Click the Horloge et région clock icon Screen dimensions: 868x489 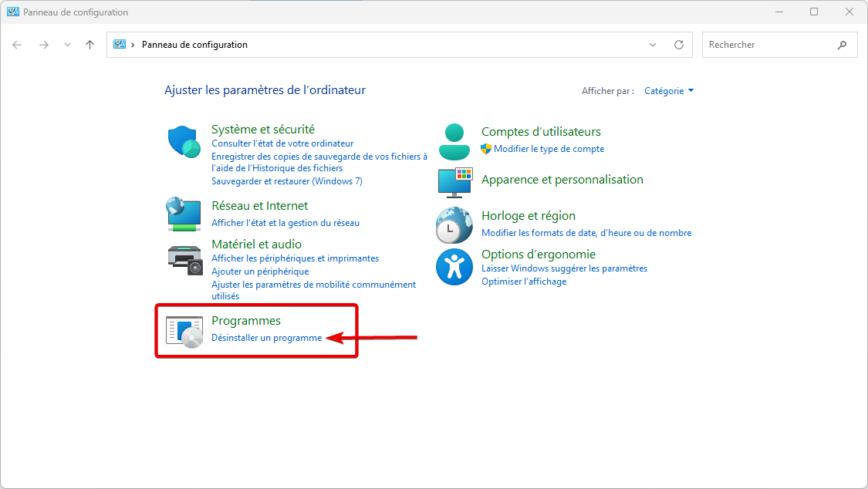tap(454, 225)
